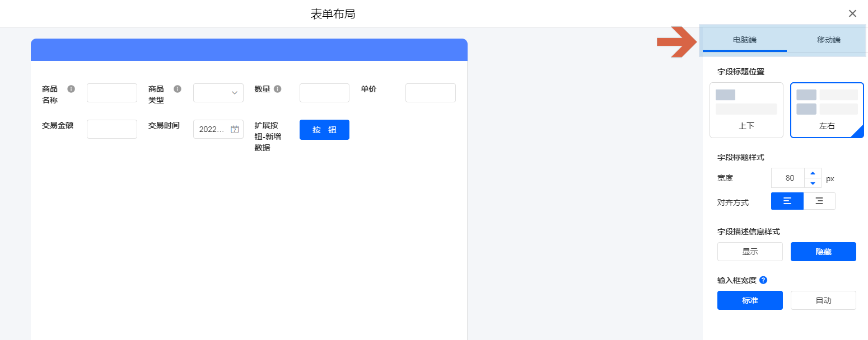This screenshot has height=340, width=868.
Task: Close the 表单布局 dialog
Action: pos(852,13)
